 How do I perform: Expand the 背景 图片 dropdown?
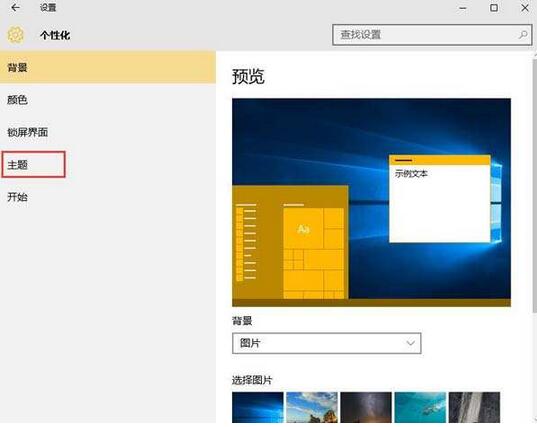click(x=326, y=343)
